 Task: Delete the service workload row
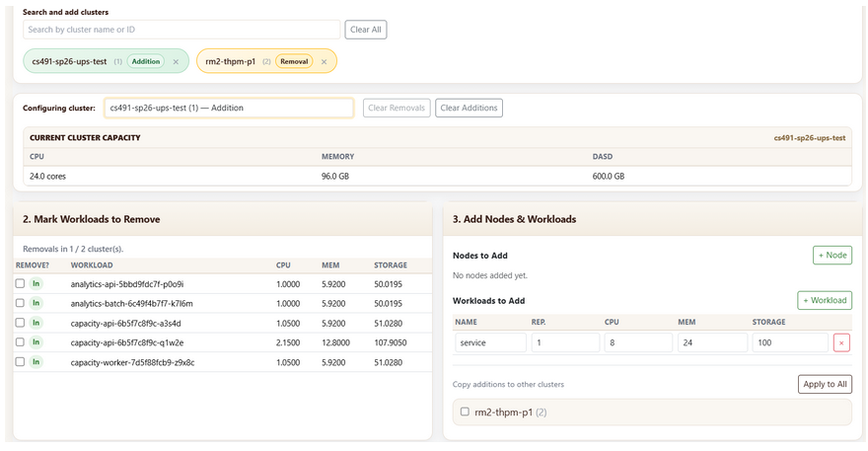click(x=841, y=343)
